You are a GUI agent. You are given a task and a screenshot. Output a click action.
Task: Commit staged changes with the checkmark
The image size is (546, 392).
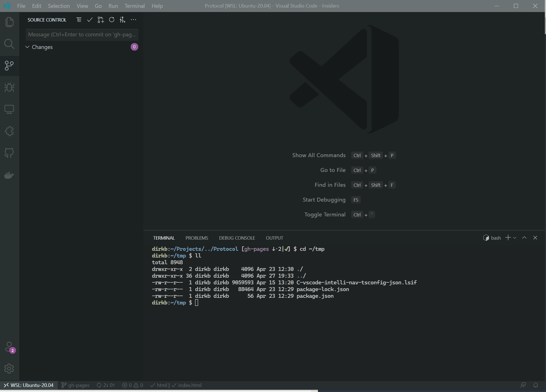pos(90,20)
